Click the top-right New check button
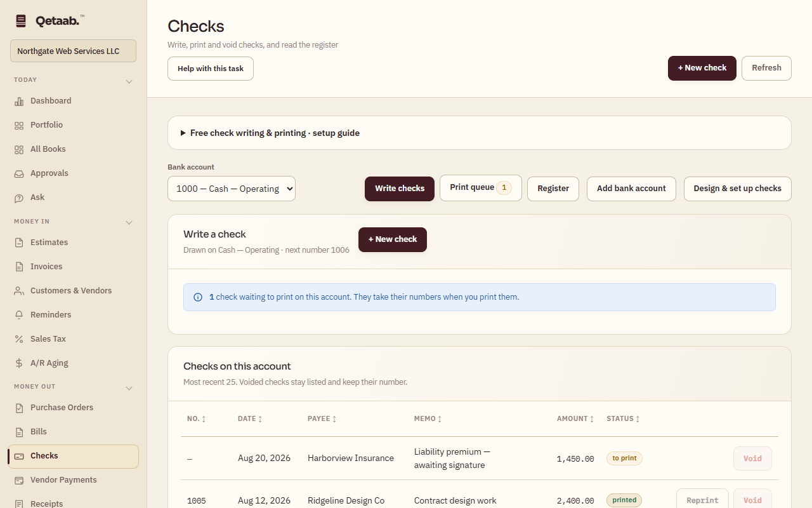 (702, 68)
